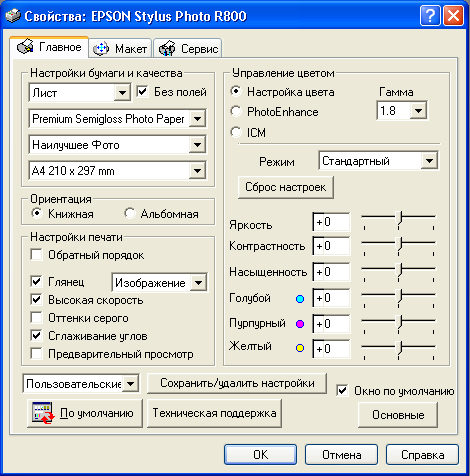Uncheck the Без полей checkbox
Viewport: 470px width, 476px height.
pyautogui.click(x=142, y=91)
